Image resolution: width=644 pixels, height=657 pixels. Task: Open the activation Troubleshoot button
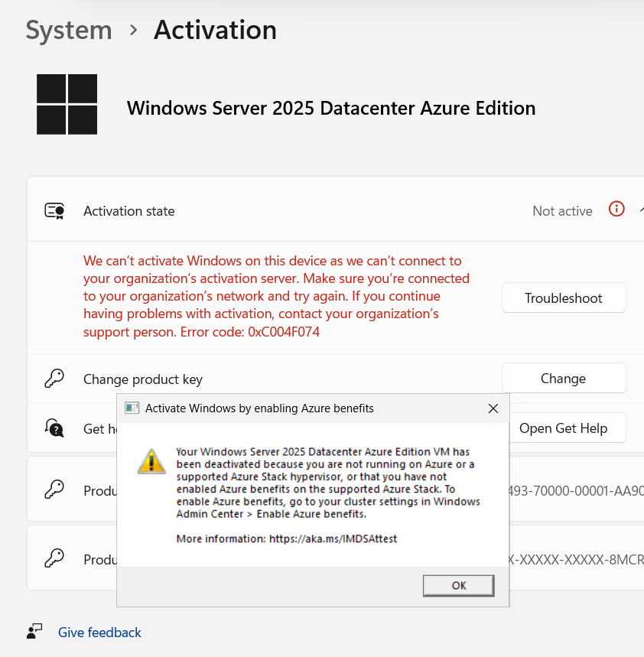coord(564,298)
